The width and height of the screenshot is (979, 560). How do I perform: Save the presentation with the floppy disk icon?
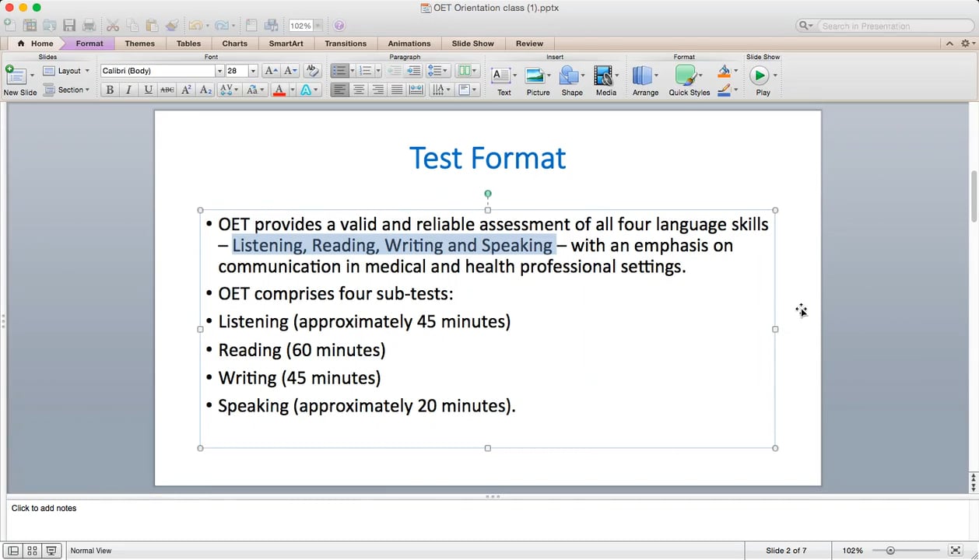pos(70,26)
